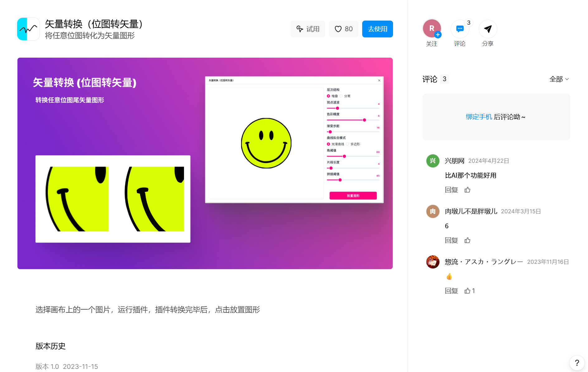Click the smiley face in preview canvas
This screenshot has height=372, width=588.
point(266,143)
